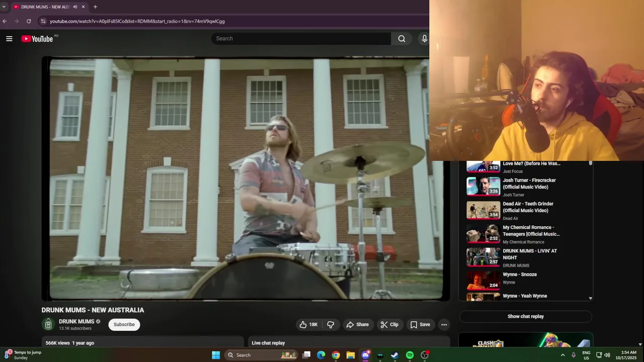Viewport: 644px width, 362px height.
Task: Play Dead Air - Teeth Grinder video
Action: (528, 207)
